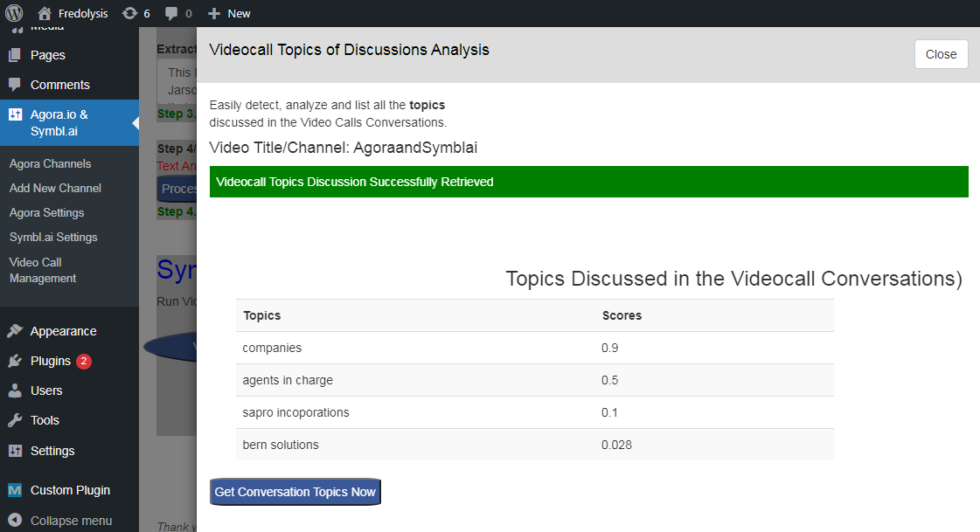Click the 0.5 score value
980x532 pixels.
click(610, 380)
